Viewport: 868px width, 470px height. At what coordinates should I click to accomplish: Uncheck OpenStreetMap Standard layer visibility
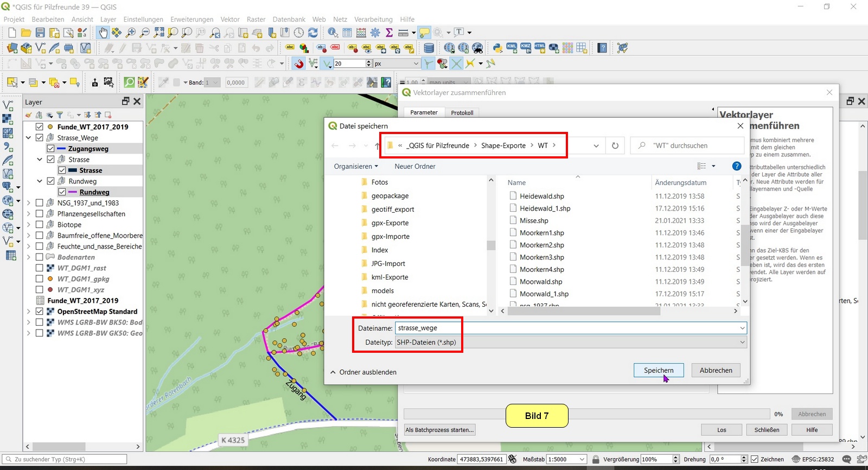(x=40, y=312)
